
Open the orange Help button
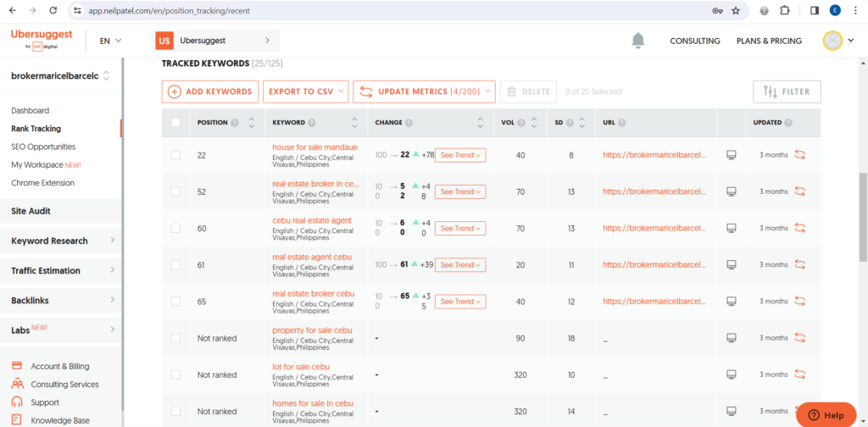[826, 415]
